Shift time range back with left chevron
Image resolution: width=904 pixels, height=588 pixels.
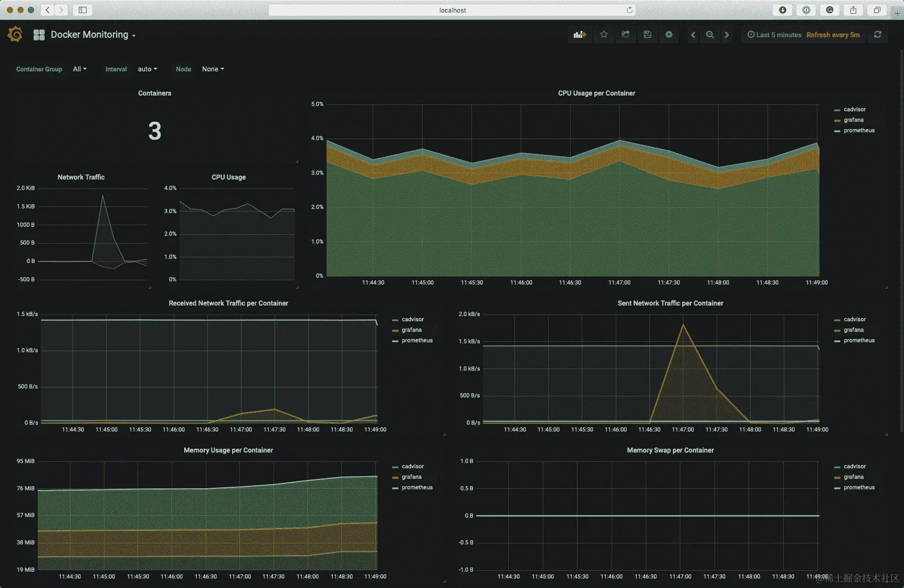(x=693, y=35)
